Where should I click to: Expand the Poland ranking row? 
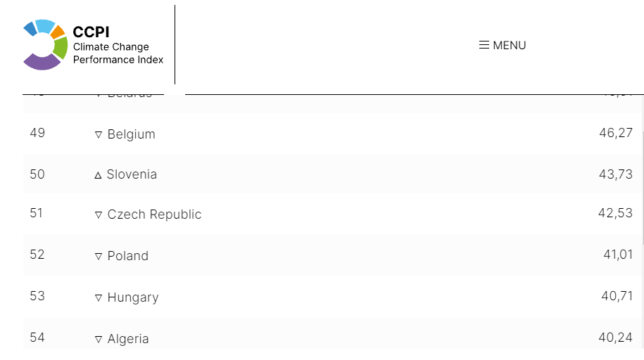pos(127,256)
